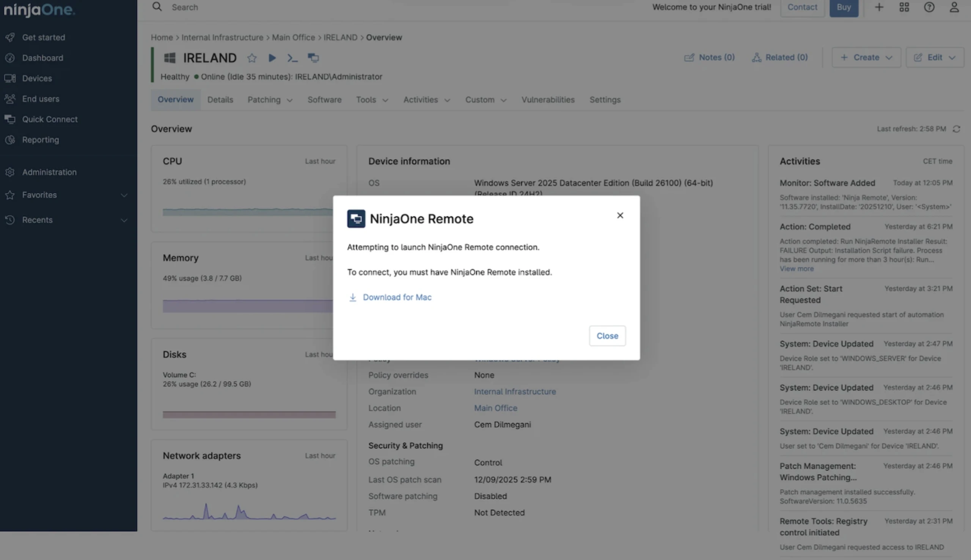
Task: Open Notes (0)
Action: [709, 57]
